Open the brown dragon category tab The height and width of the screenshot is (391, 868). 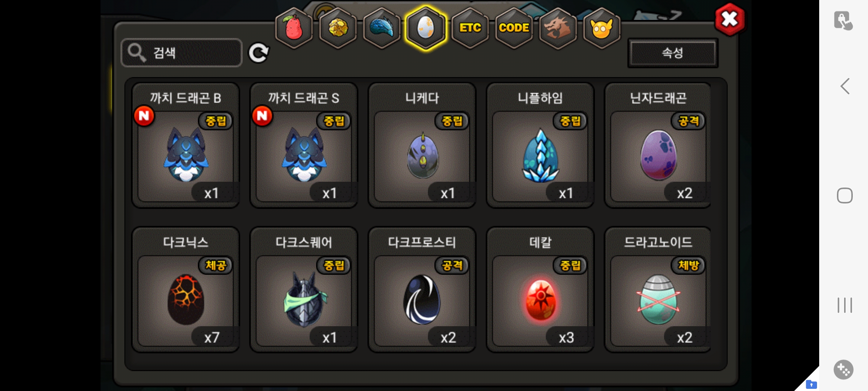558,28
